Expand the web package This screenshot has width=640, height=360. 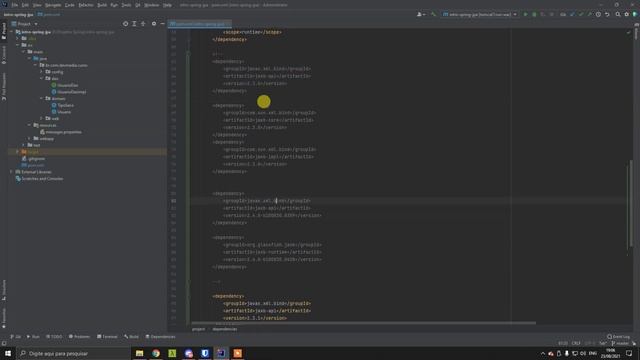click(41, 118)
